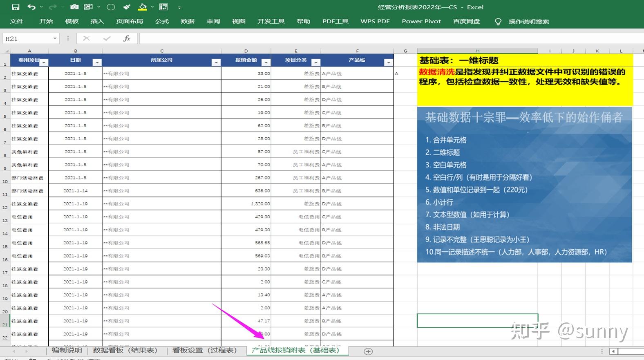
Task: Click the 267.00 amount cell
Action: 246,178
